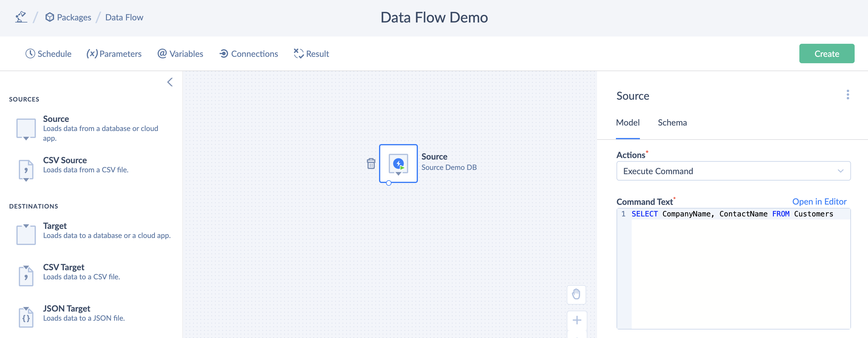Image resolution: width=868 pixels, height=338 pixels.
Task: Click the 'Loads data from a CSV file.' text
Action: click(86, 170)
